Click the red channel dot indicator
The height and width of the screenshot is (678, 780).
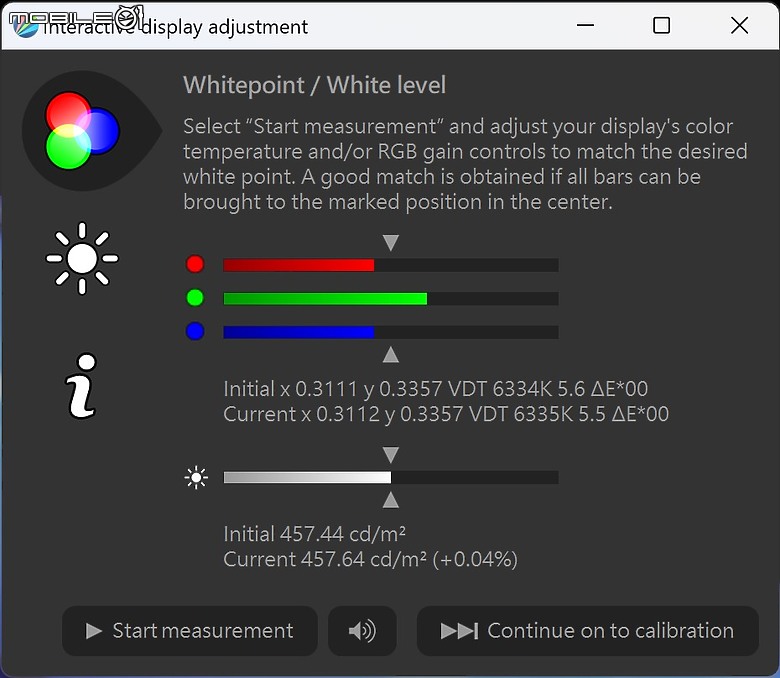coord(195,264)
